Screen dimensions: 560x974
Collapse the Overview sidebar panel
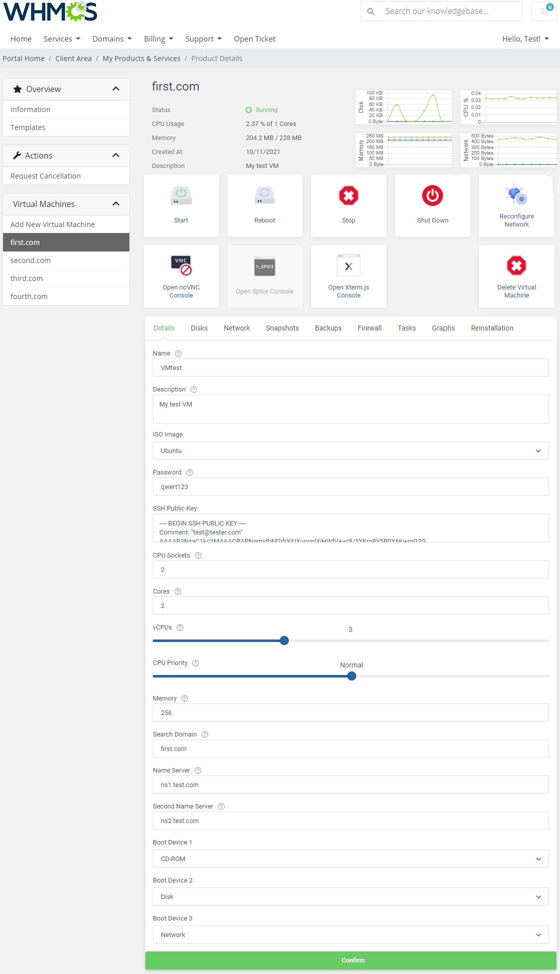[x=116, y=89]
